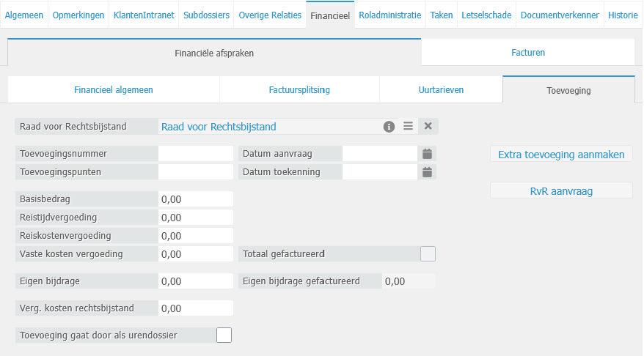Image resolution: width=644 pixels, height=356 pixels.
Task: Click the RvR aanvraag button
Action: click(561, 191)
